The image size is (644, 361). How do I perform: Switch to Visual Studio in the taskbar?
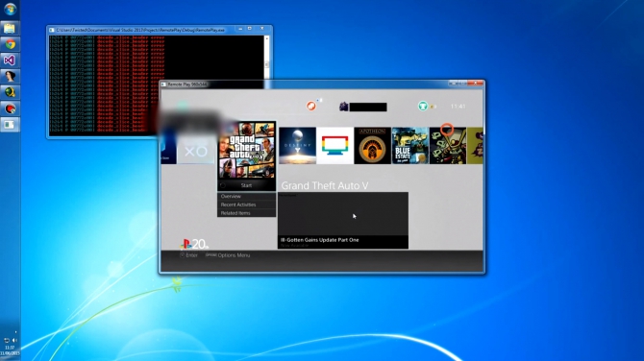click(10, 60)
